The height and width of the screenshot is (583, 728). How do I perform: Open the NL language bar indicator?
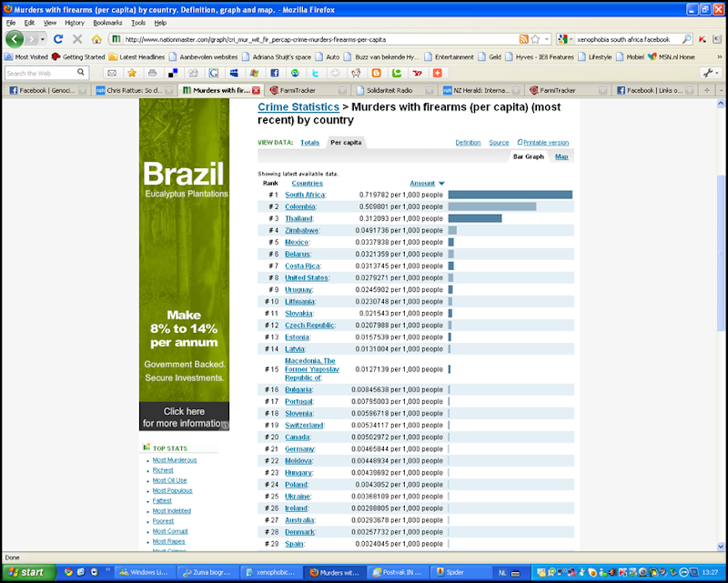coord(502,573)
